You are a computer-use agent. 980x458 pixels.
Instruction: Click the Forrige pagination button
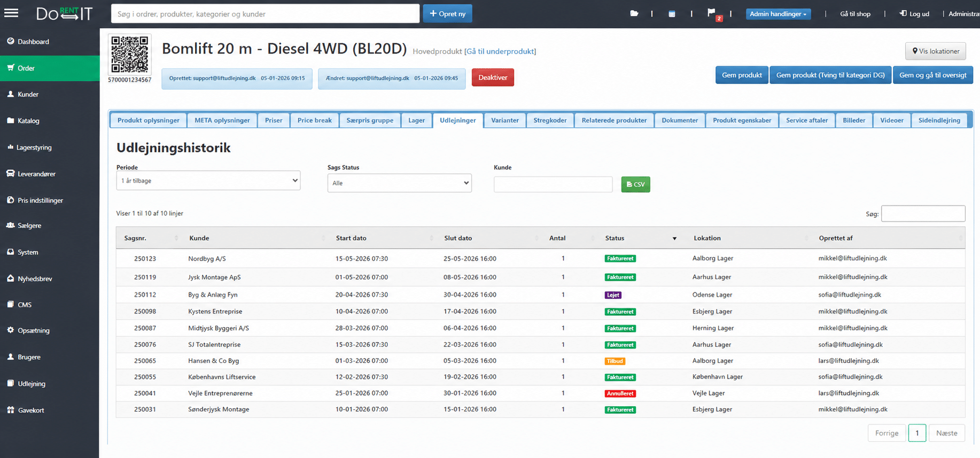pos(886,433)
